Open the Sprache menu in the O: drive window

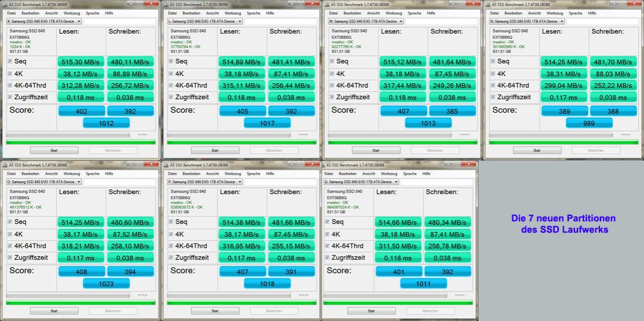tap(93, 174)
